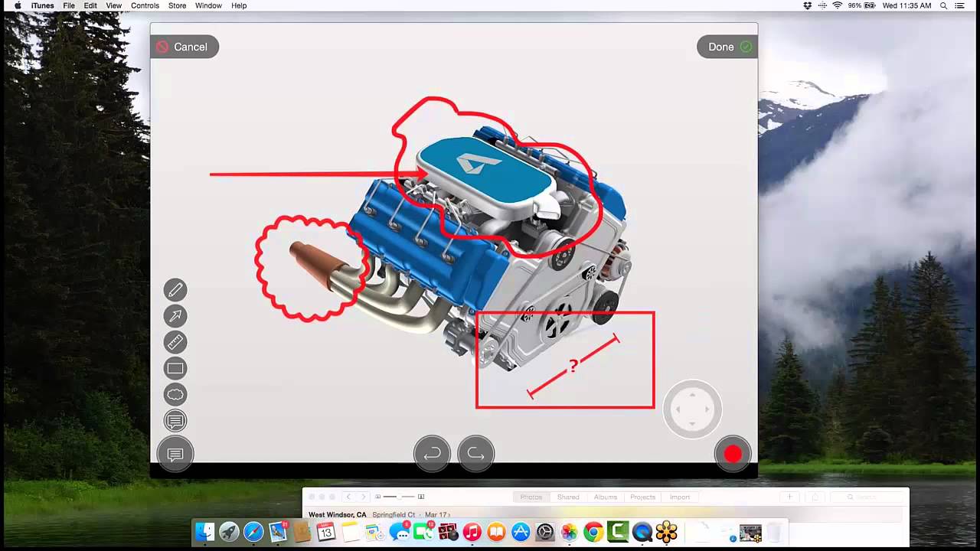Image resolution: width=980 pixels, height=551 pixels.
Task: Toggle the round markup toolbar button
Action: (175, 454)
